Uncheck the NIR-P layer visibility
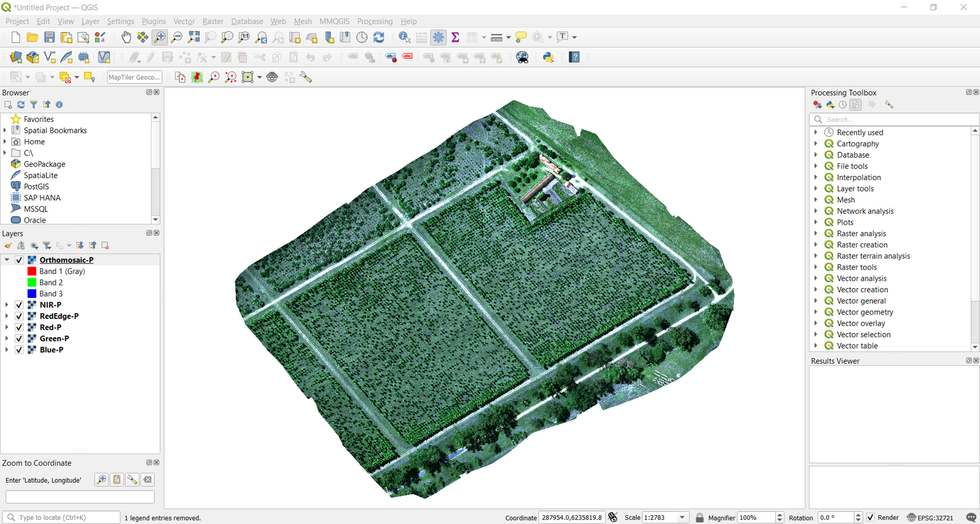 [19, 305]
